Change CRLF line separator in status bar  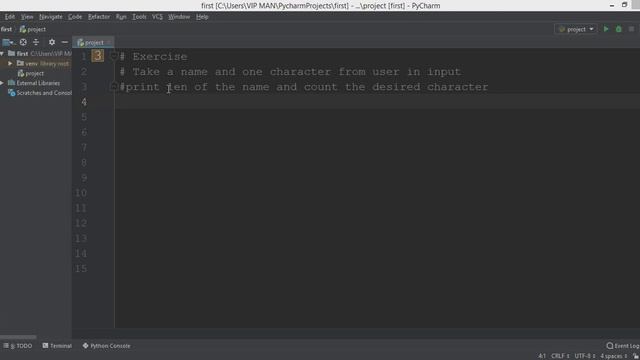tap(560, 356)
